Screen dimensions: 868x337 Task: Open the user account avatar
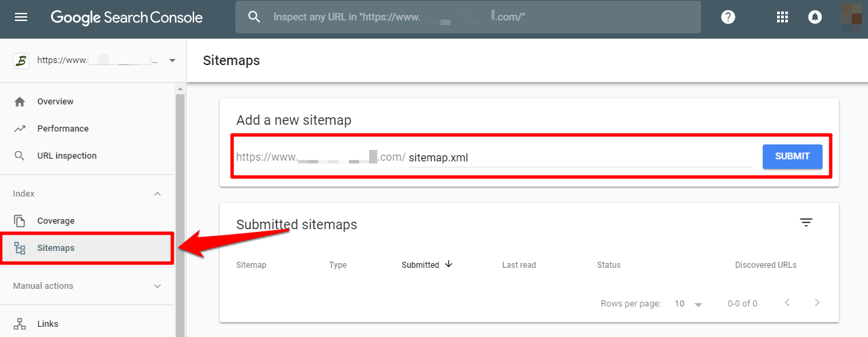click(852, 17)
